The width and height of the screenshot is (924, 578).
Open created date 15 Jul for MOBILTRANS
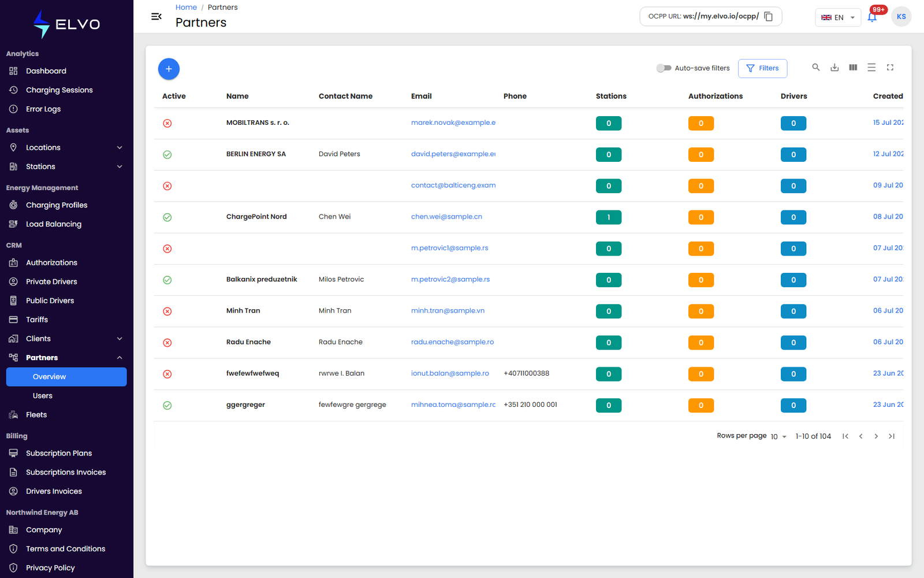click(x=888, y=123)
